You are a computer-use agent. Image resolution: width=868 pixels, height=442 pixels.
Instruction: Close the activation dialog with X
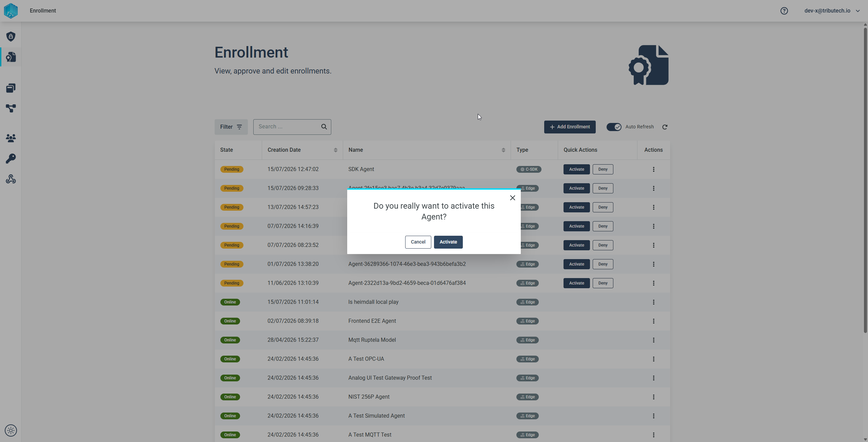click(x=513, y=198)
